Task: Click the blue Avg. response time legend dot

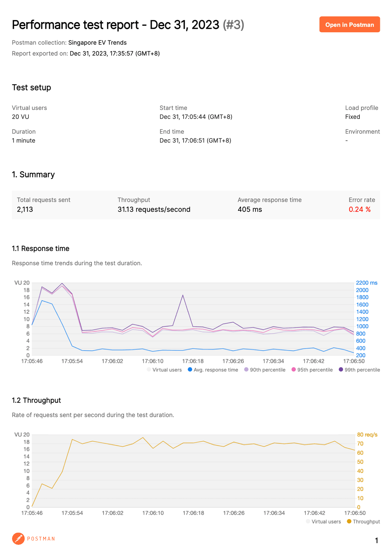Action: pyautogui.click(x=190, y=369)
